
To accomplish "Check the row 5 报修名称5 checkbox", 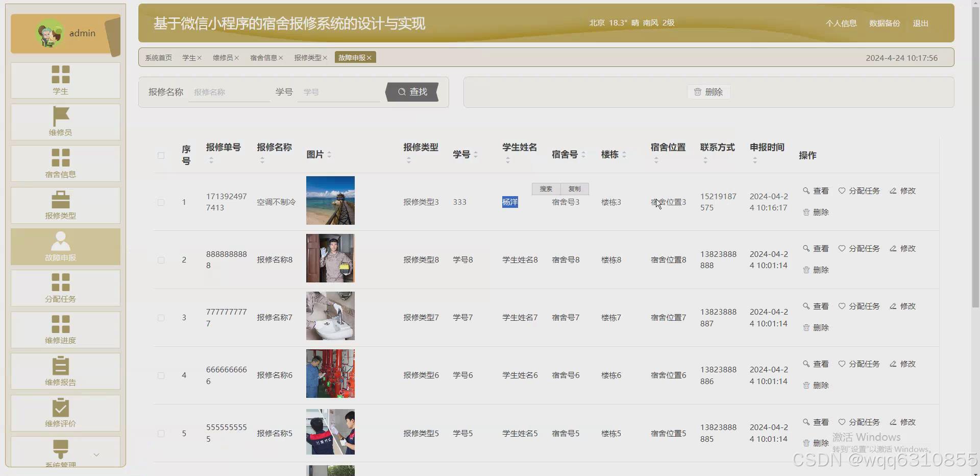I will pos(161,433).
